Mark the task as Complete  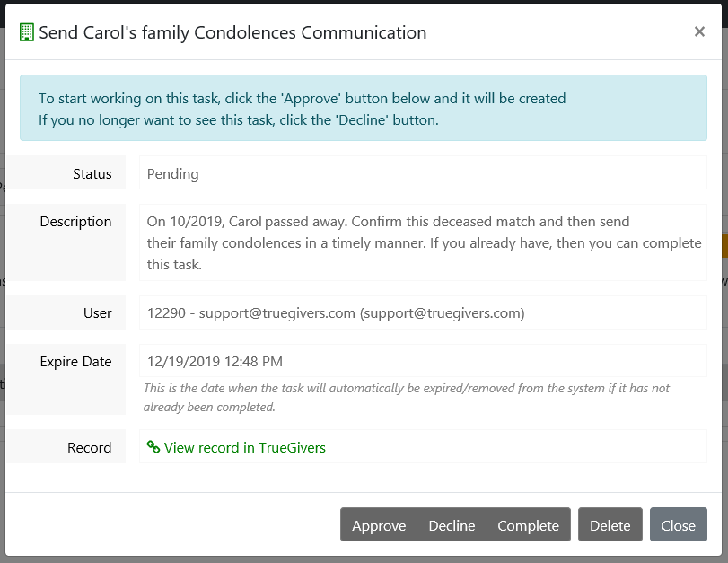529,525
